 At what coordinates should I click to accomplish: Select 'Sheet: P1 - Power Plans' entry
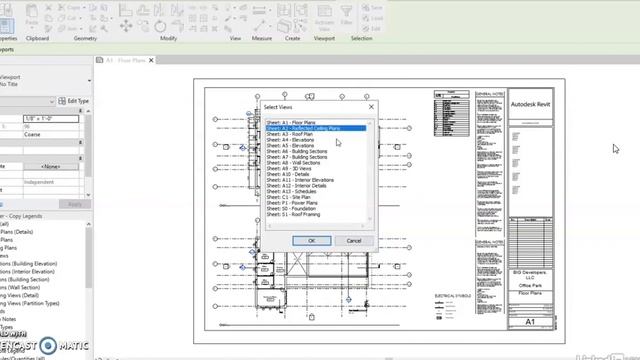click(292, 202)
